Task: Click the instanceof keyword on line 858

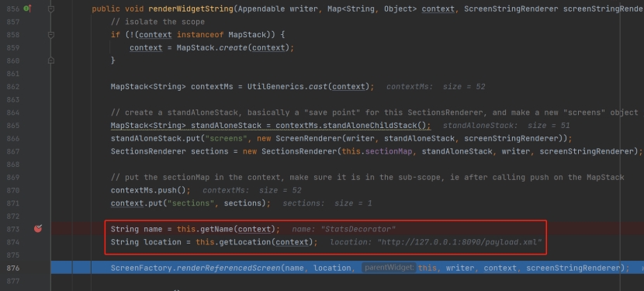Action: click(200, 35)
